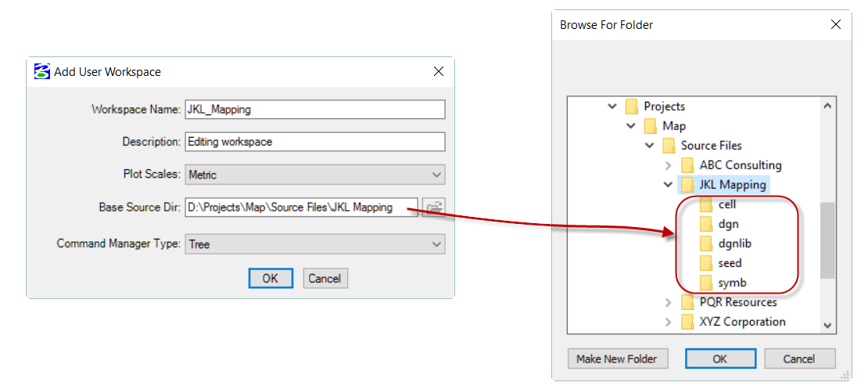
Task: Close the Add User Workspace dialog
Action: [439, 71]
